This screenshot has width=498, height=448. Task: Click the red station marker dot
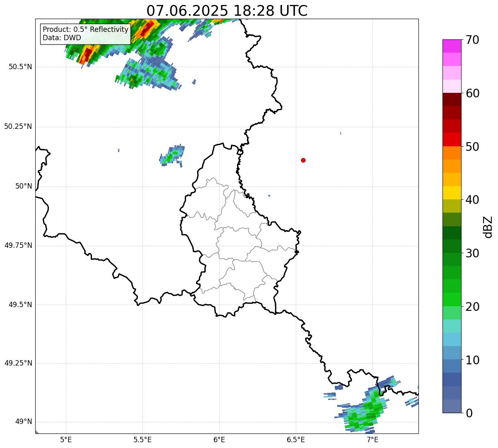click(303, 160)
